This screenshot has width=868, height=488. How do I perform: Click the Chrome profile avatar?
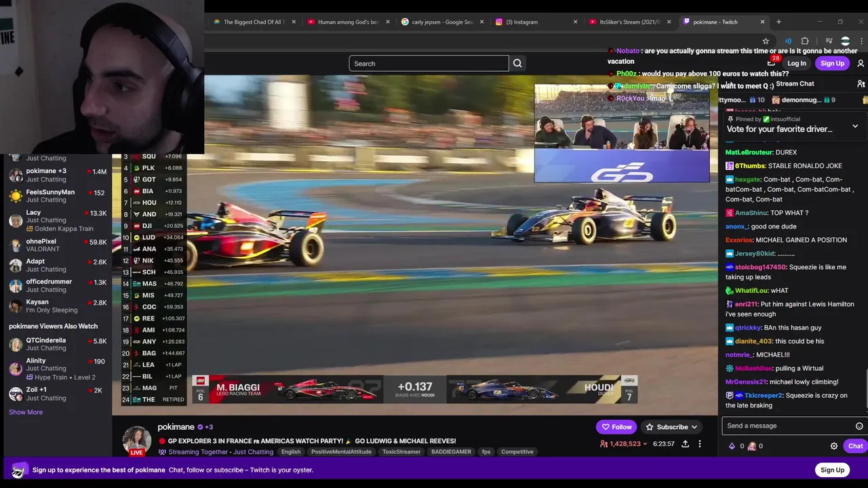point(845,41)
